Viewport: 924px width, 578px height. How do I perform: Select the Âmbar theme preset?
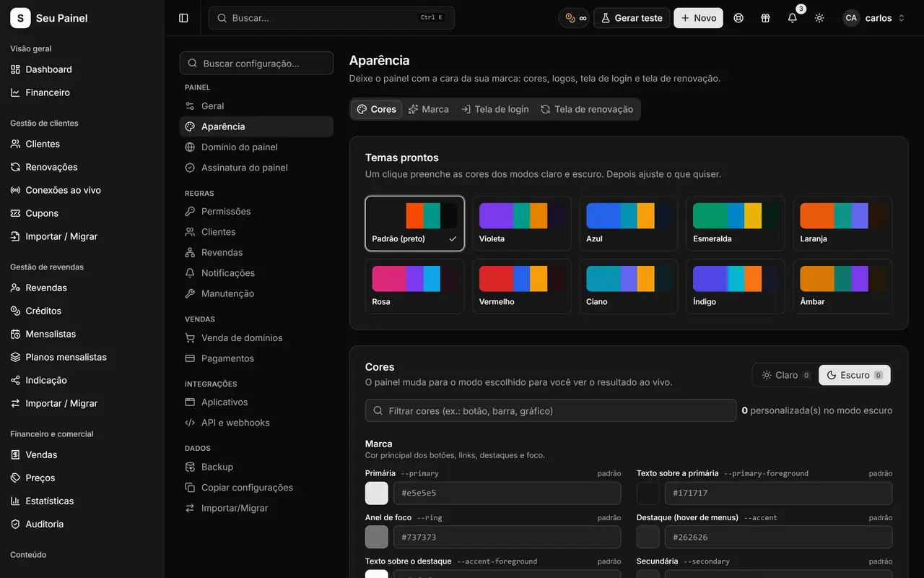click(x=842, y=286)
